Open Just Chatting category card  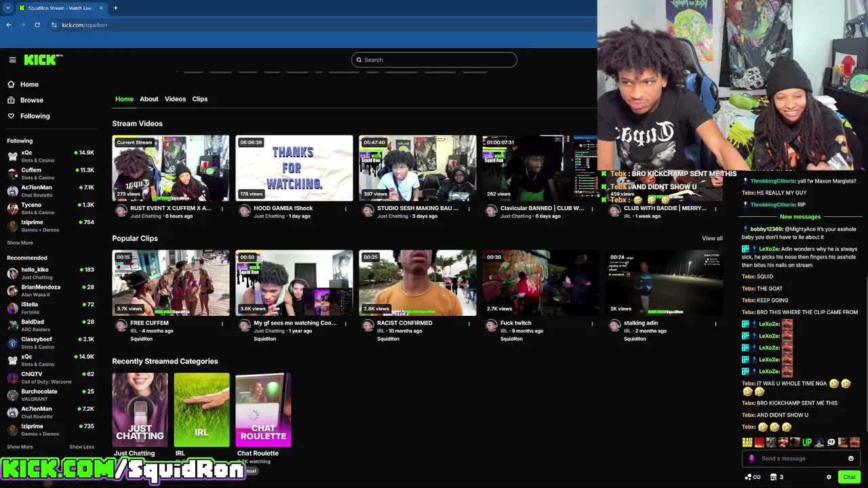(140, 410)
